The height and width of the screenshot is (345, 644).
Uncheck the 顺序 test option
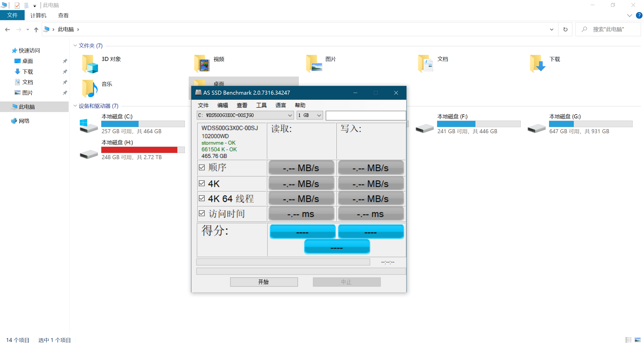pyautogui.click(x=202, y=167)
